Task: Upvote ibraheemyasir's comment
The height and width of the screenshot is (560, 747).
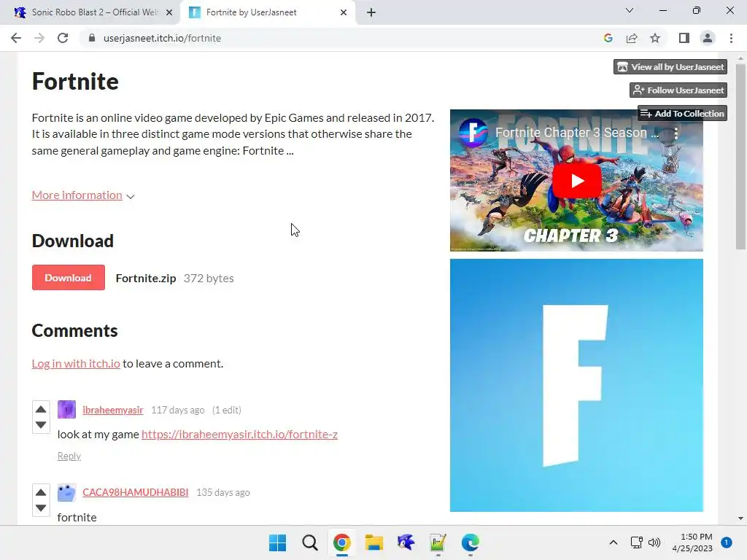Action: [x=41, y=409]
